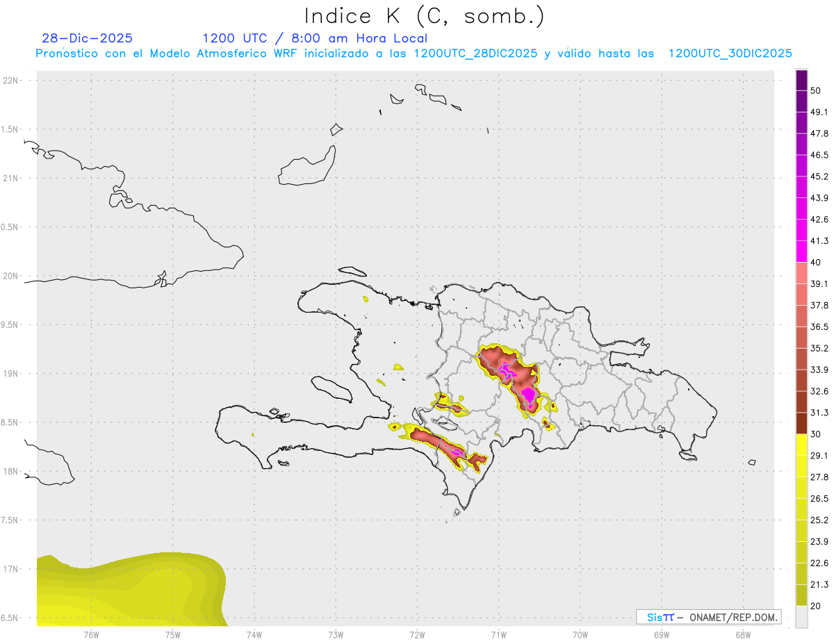
Task: Click the legend value '21.3'
Action: 819,585
